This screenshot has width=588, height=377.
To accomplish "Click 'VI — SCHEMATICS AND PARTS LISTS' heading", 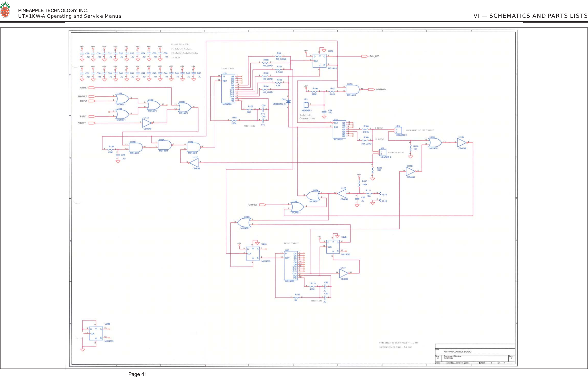I will click(530, 16).
